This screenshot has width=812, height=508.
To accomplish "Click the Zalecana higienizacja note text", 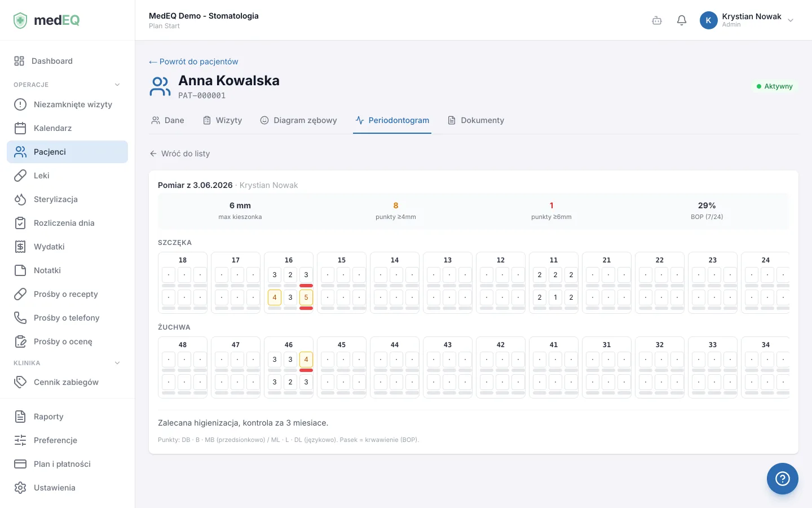I will [x=243, y=423].
